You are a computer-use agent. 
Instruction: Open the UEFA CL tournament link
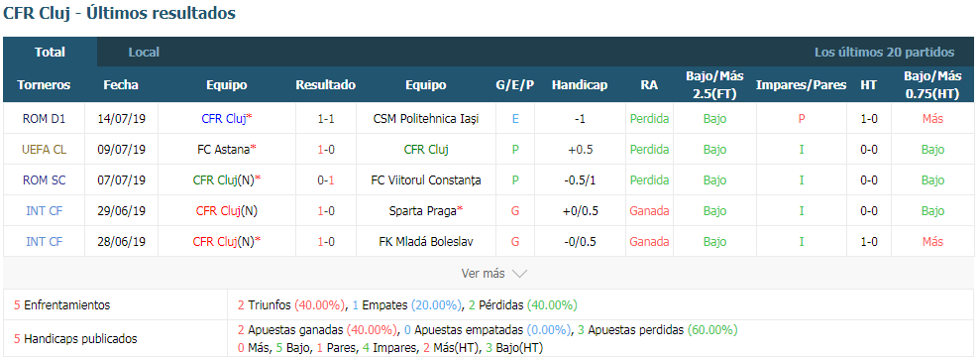(x=44, y=150)
